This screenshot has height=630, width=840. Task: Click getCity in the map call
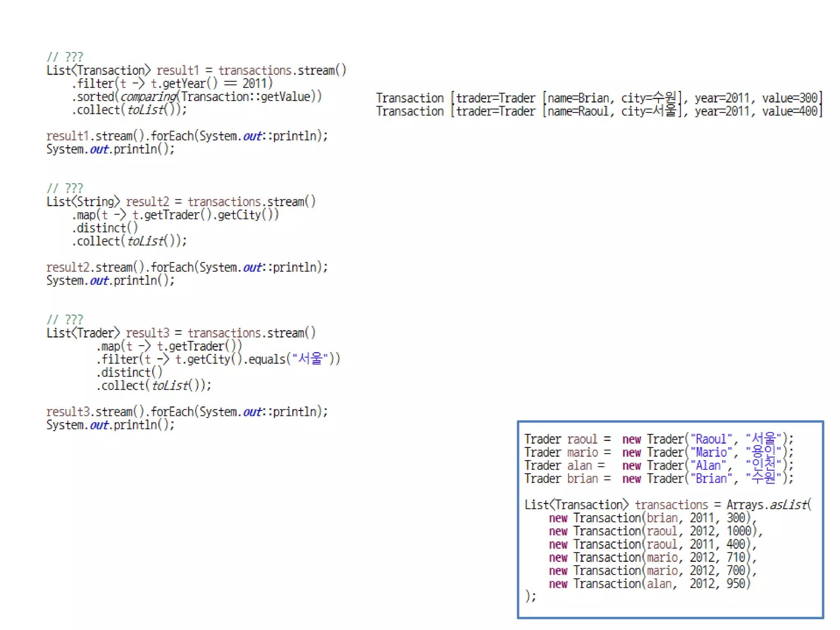click(x=239, y=215)
